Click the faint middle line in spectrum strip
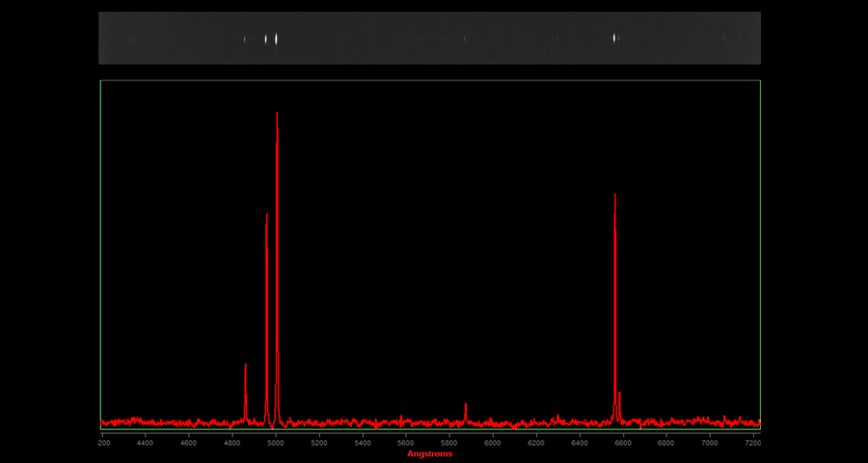The image size is (868, 463). point(465,40)
